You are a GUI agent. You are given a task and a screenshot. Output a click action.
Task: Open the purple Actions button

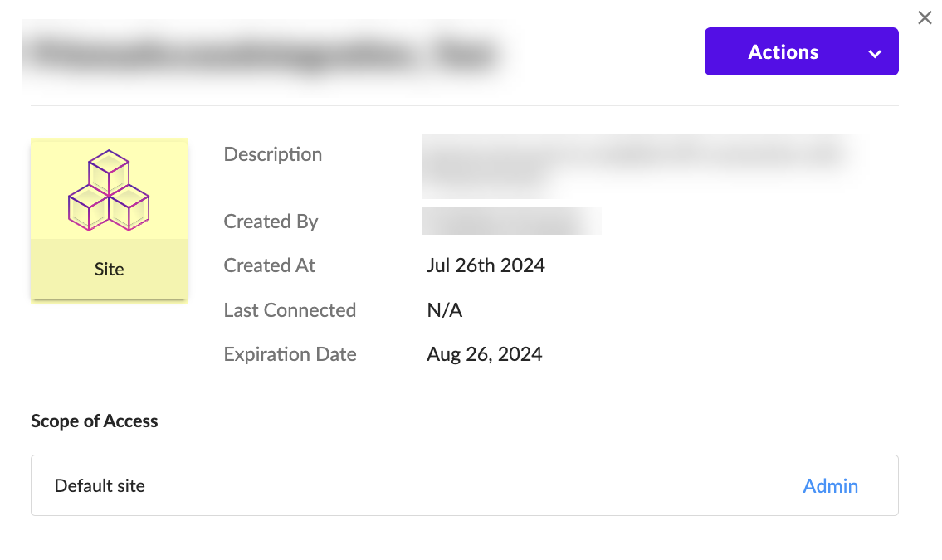tap(783, 52)
